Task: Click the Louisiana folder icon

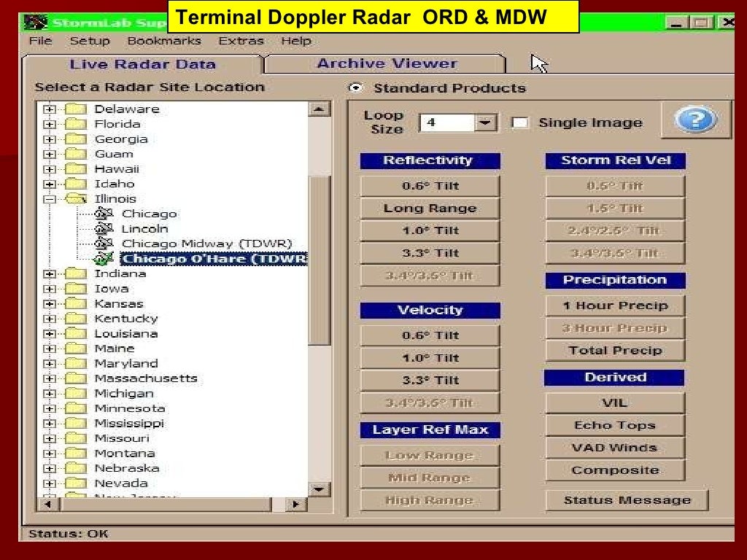Action: tap(76, 333)
